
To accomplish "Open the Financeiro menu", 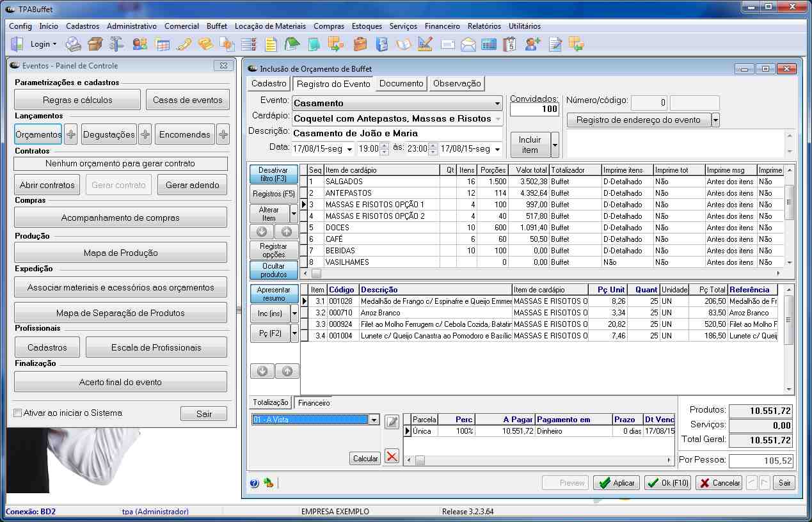I will (442, 26).
